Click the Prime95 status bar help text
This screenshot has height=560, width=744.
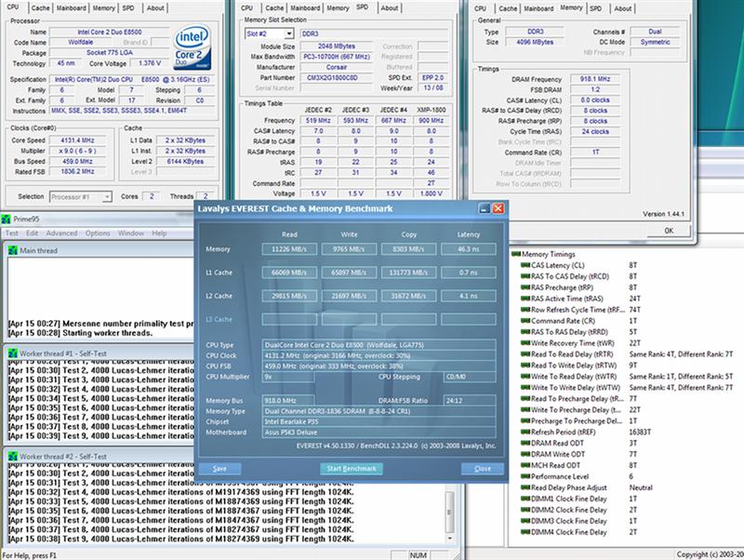coord(28,553)
